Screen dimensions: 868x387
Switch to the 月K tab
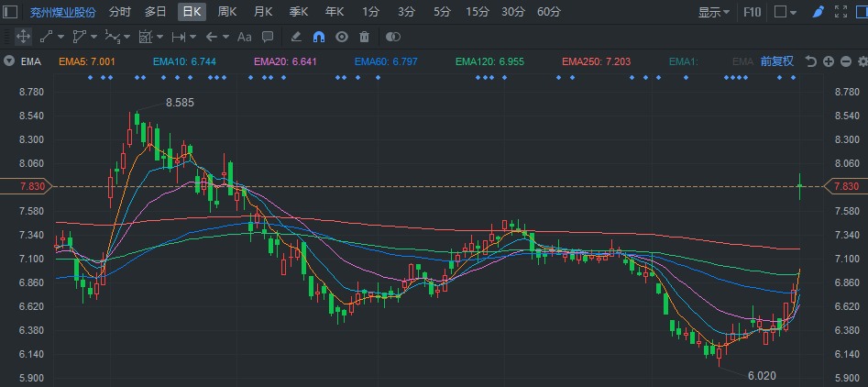pos(263,12)
